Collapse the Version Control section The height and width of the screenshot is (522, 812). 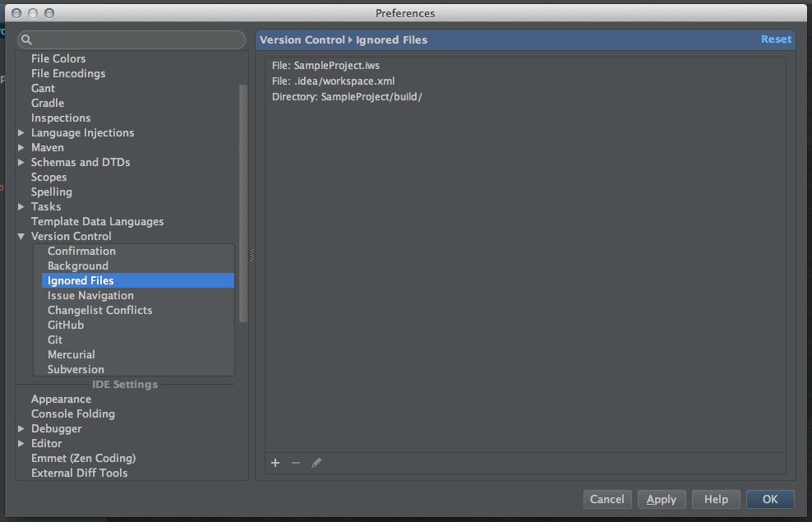coord(21,236)
